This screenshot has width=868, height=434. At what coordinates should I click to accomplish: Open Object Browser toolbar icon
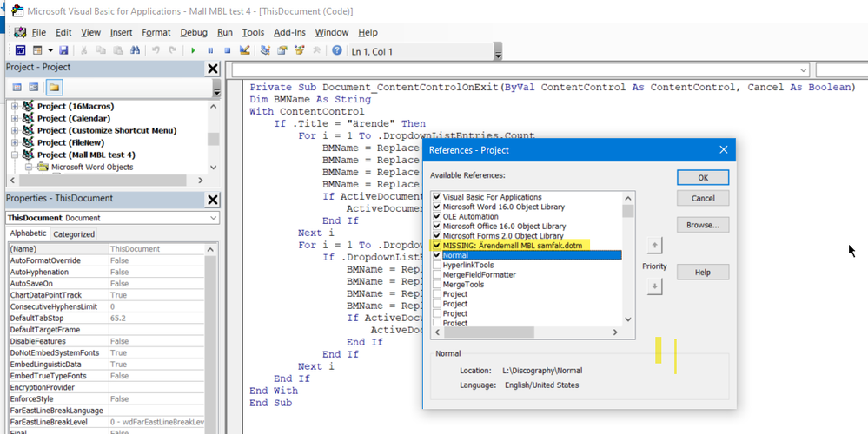tap(300, 50)
